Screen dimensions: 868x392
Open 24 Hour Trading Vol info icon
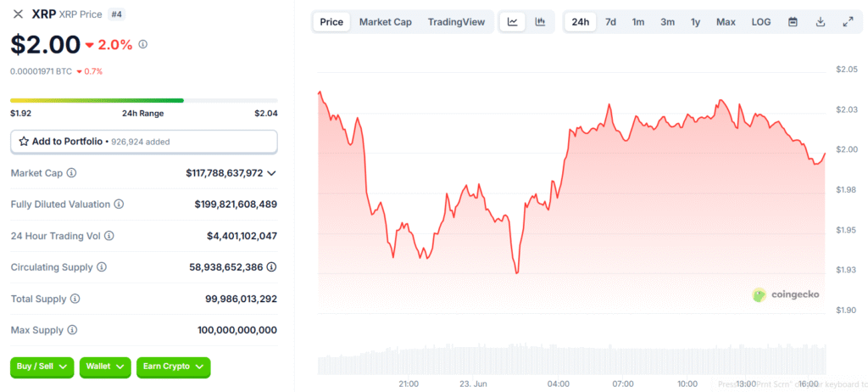tap(109, 236)
